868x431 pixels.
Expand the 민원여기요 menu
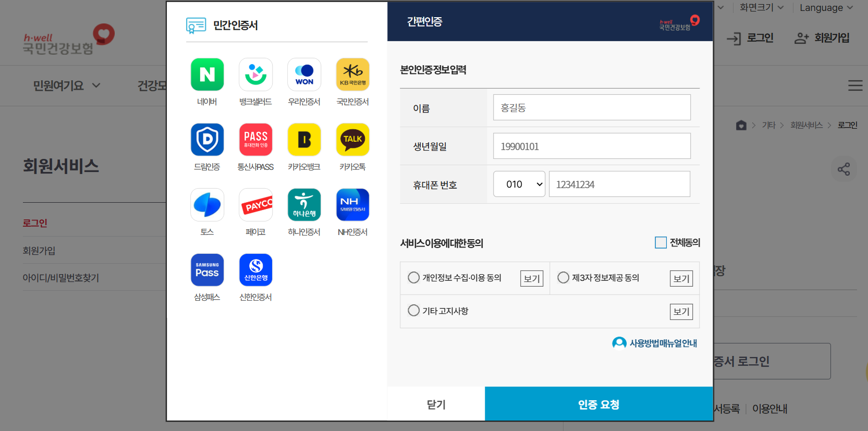pyautogui.click(x=66, y=85)
